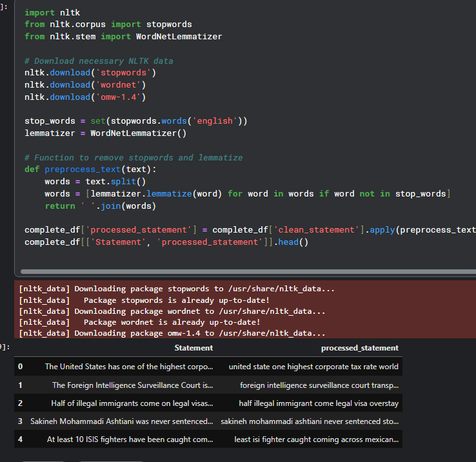Click the complete_df head() line
Screen dimensions: 476x462
166,242
